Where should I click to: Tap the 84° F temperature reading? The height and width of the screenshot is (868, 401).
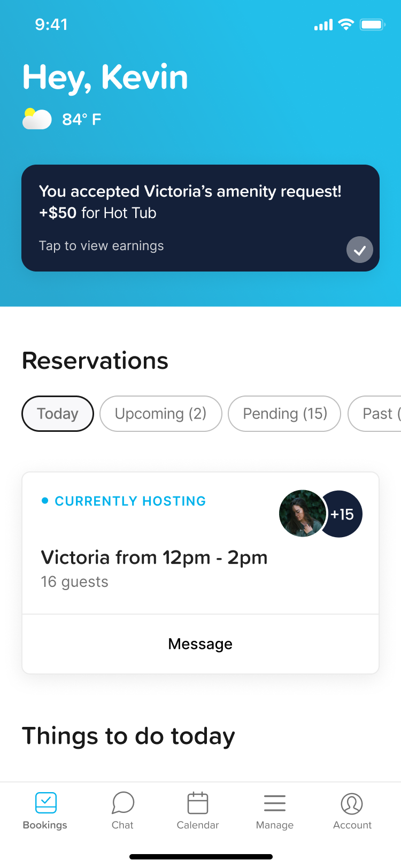click(81, 119)
